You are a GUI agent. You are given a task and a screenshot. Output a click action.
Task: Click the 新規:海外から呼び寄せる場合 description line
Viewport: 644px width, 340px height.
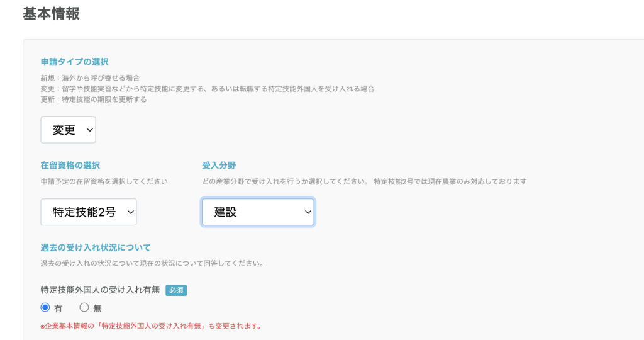[90, 78]
